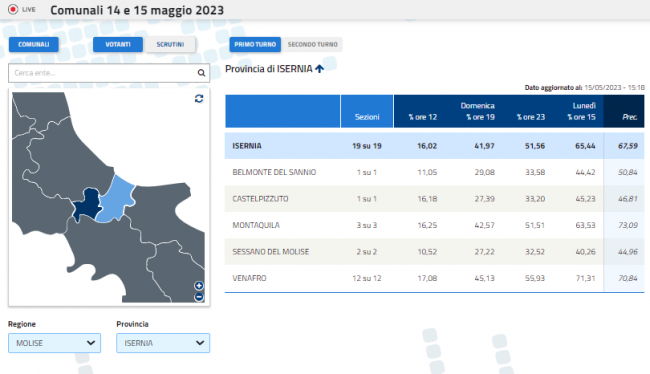The height and width of the screenshot is (374, 650).
Task: Select the dark blue highlighted map region
Action: tap(88, 203)
